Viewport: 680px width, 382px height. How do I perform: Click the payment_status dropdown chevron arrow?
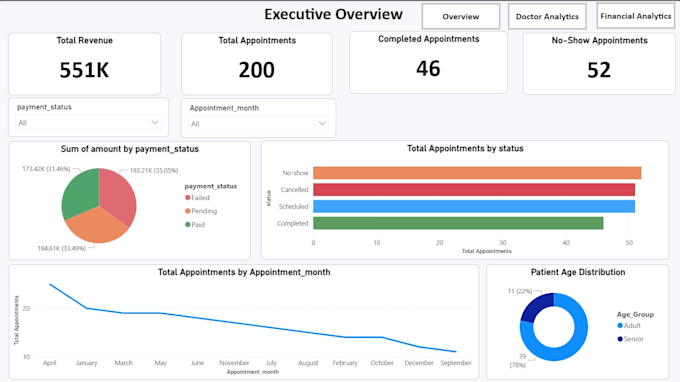click(x=154, y=122)
